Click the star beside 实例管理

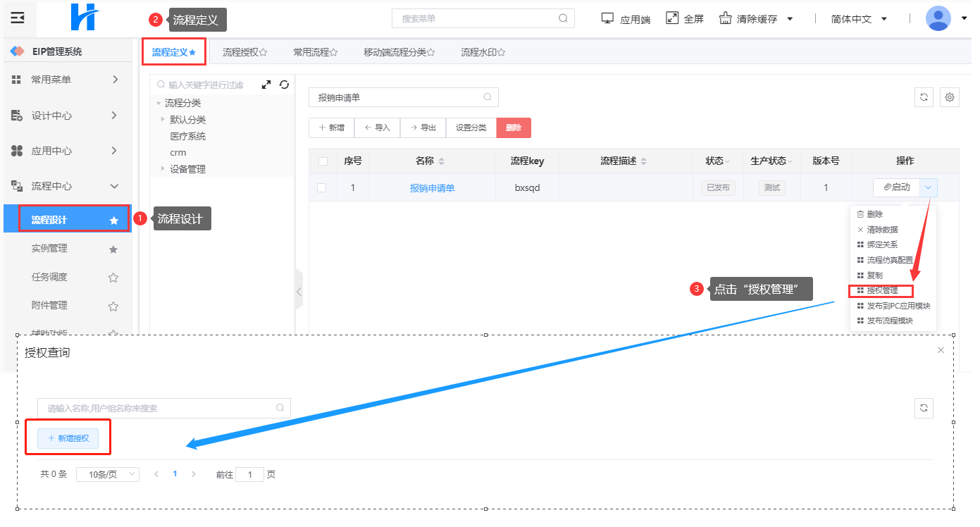point(113,249)
